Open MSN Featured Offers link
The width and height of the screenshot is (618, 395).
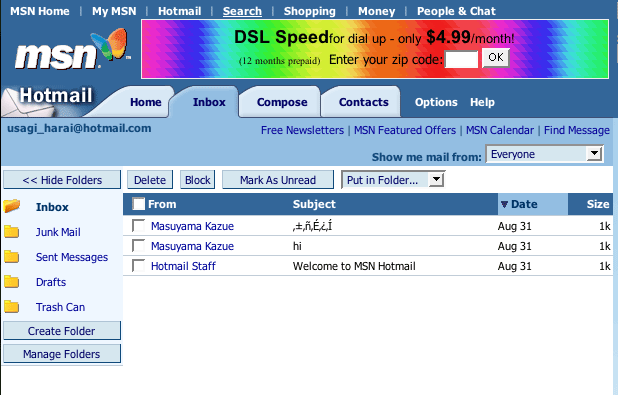point(405,130)
